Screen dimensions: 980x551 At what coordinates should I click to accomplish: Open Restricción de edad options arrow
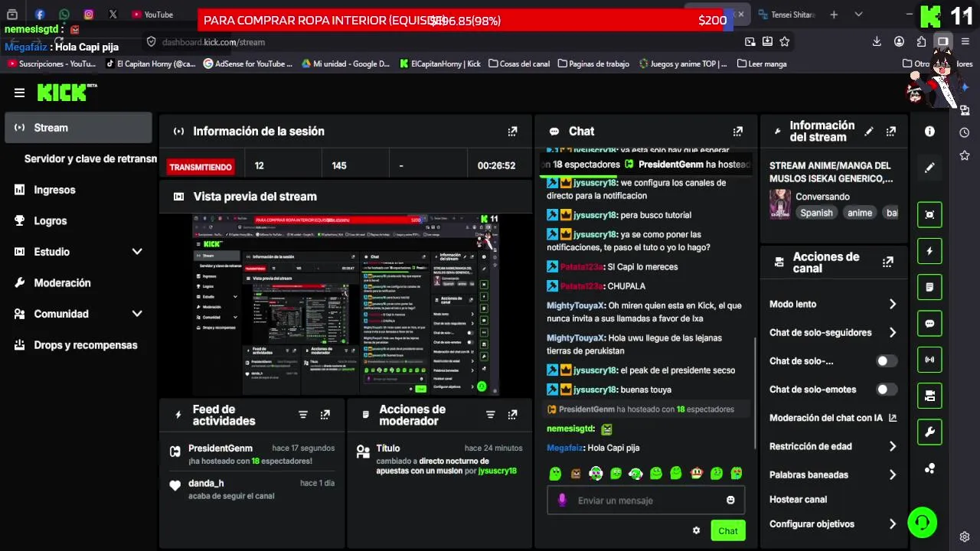pos(892,446)
